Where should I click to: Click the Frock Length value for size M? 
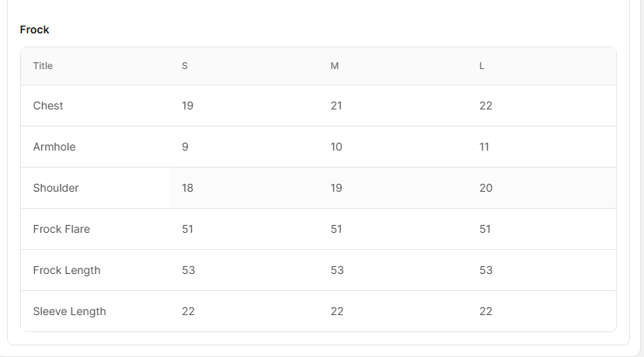(337, 270)
